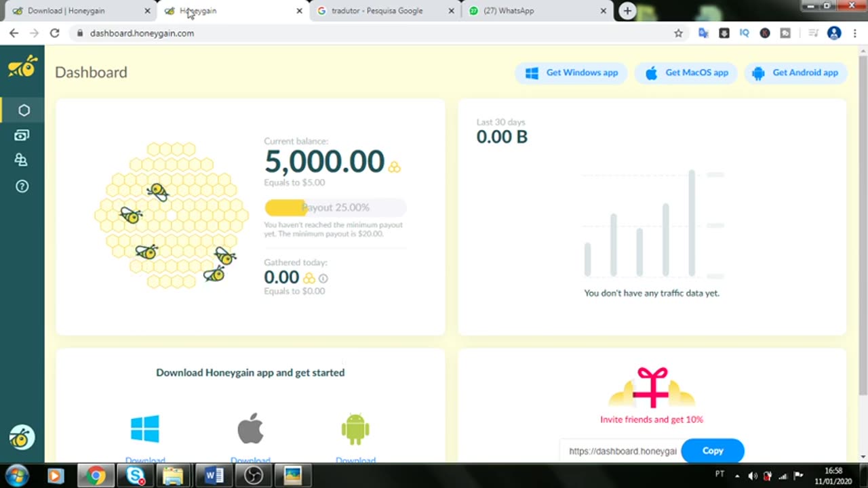The image size is (868, 488).
Task: Open the Chrome profile avatar
Action: [x=835, y=33]
